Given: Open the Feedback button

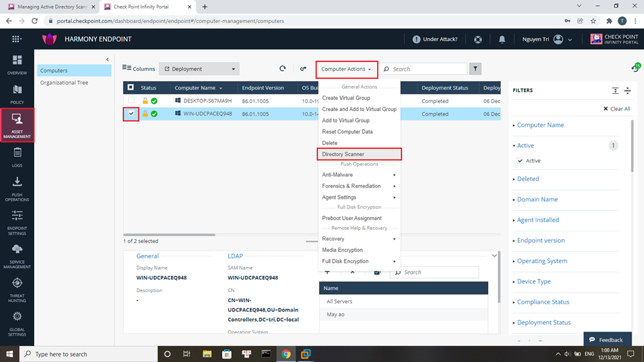Looking at the screenshot, I should [x=607, y=340].
